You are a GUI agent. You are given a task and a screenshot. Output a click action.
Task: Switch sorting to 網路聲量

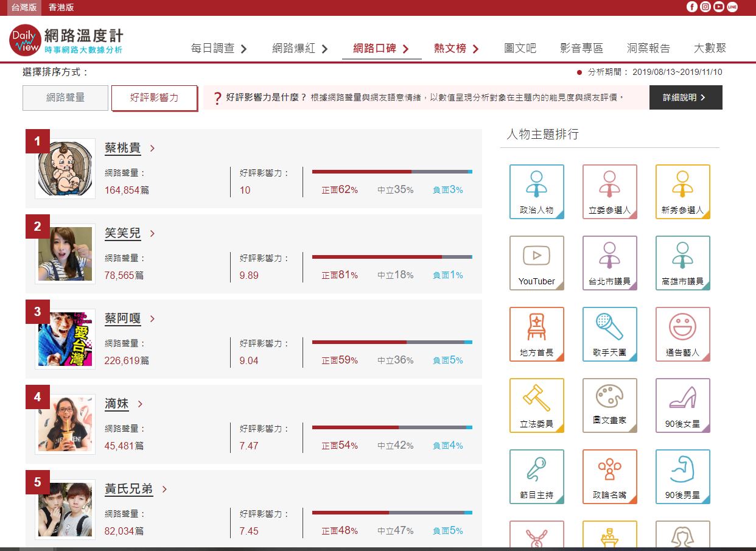point(65,97)
